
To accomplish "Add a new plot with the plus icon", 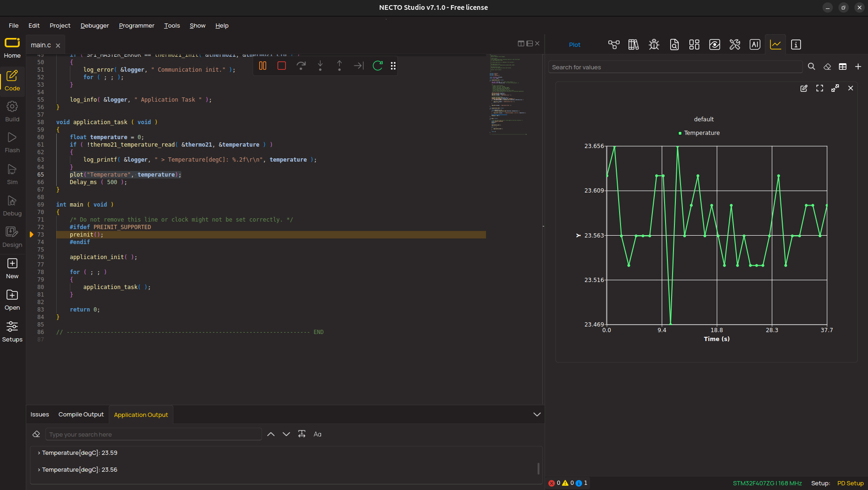I will pyautogui.click(x=858, y=67).
